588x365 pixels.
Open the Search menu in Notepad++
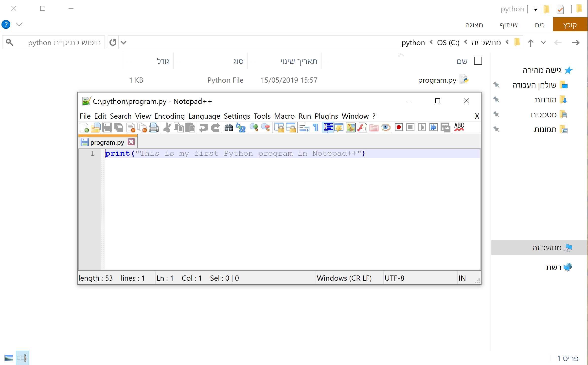121,116
